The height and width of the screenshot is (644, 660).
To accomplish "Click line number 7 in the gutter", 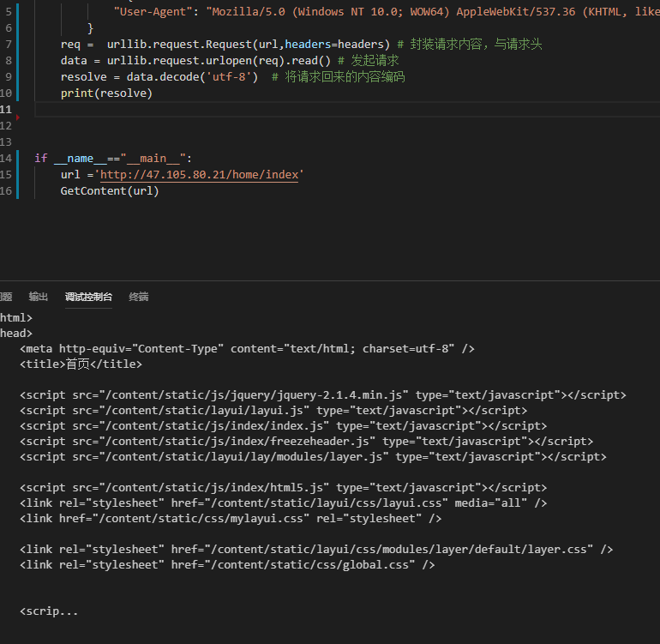I will click(9, 45).
